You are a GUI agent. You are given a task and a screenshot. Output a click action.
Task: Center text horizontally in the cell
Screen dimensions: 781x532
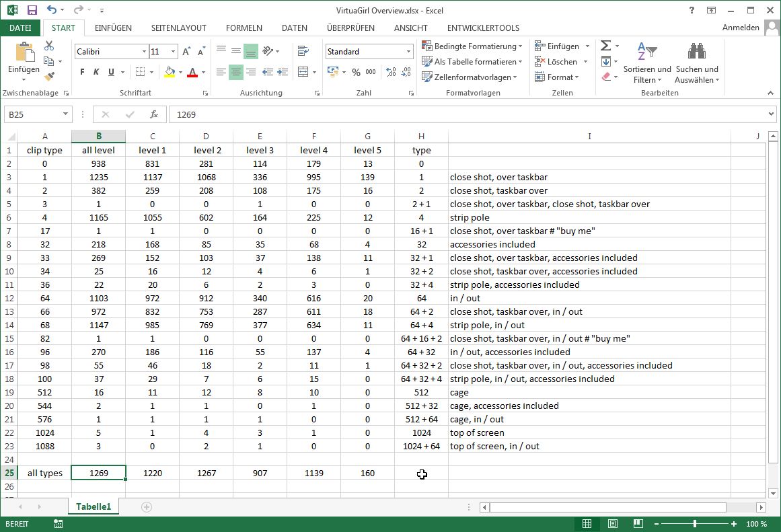coord(236,72)
